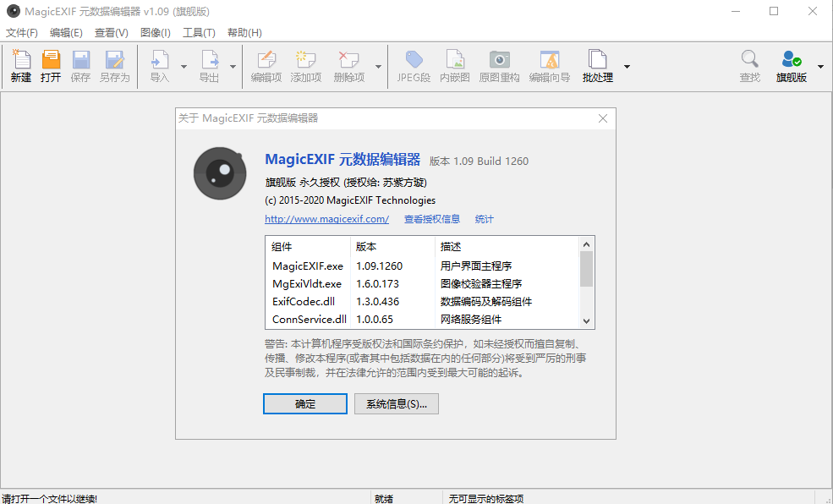Select the ConnService.dll row

click(422, 319)
